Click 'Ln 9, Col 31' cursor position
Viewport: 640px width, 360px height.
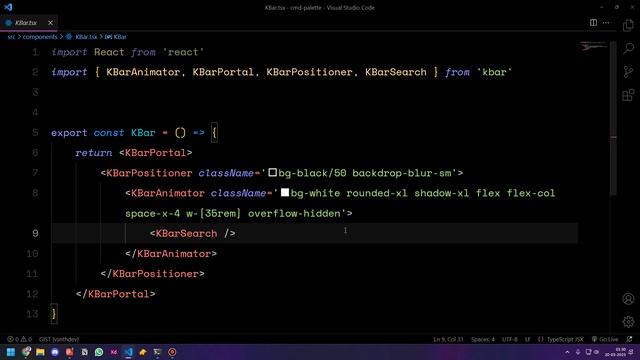tap(448, 339)
